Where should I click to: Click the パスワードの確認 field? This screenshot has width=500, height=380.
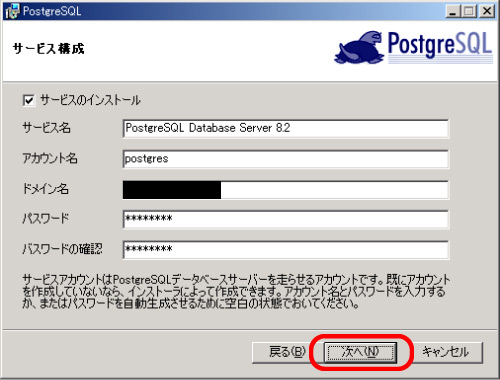pyautogui.click(x=286, y=250)
